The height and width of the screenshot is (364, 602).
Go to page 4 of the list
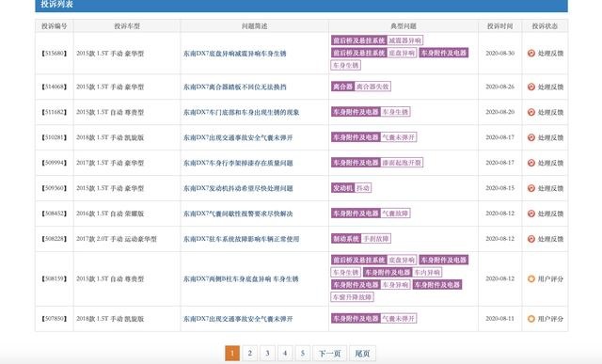[x=285, y=354]
